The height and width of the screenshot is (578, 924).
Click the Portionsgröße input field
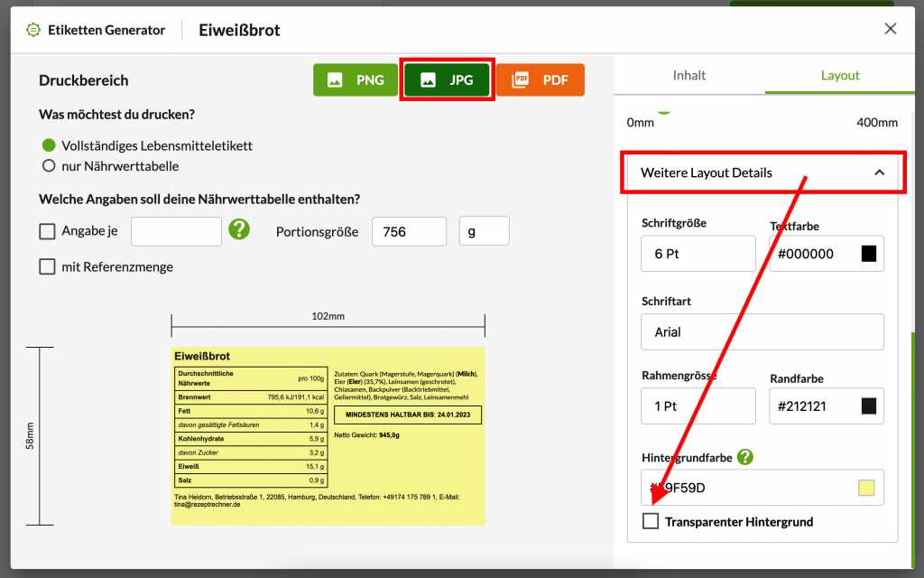coord(409,231)
